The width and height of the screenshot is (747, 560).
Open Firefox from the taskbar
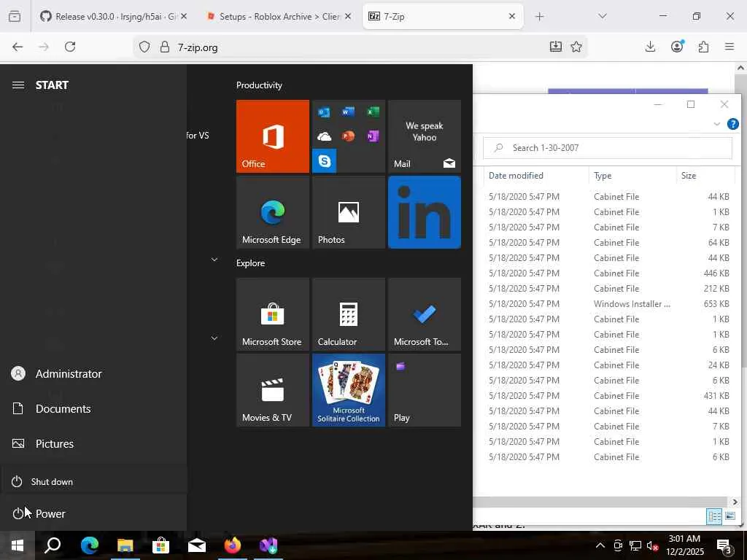(233, 545)
